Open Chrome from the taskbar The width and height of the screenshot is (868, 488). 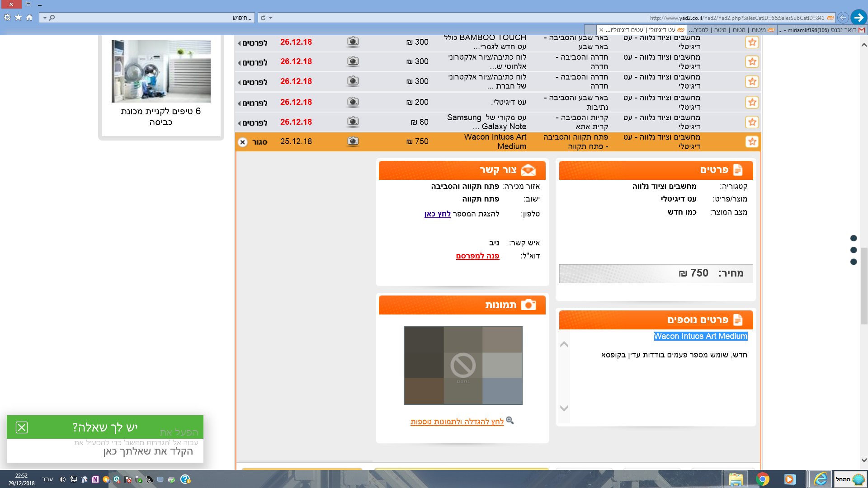(762, 479)
